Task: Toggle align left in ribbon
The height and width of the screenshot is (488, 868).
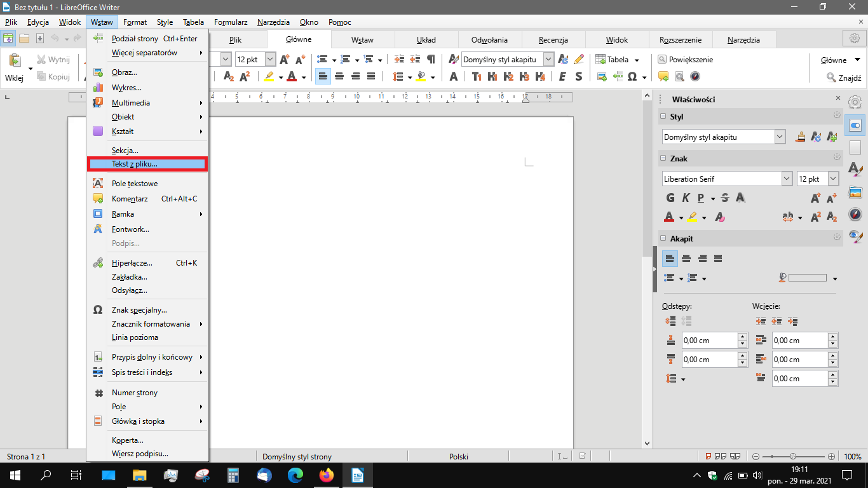Action: point(323,76)
